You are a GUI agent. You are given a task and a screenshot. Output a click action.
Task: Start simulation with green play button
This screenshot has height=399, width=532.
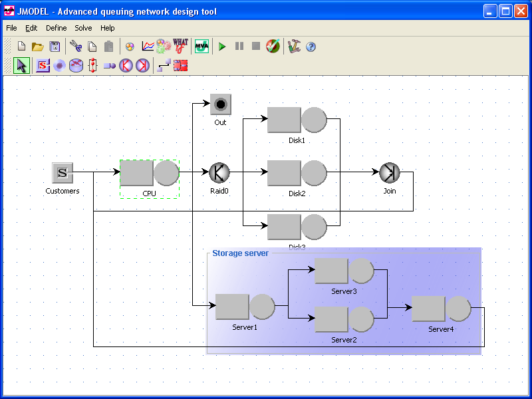tap(222, 47)
